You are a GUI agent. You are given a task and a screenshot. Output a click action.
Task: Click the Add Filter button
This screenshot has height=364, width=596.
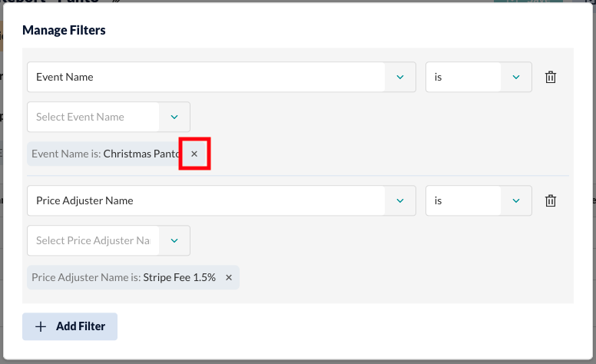[x=70, y=326]
